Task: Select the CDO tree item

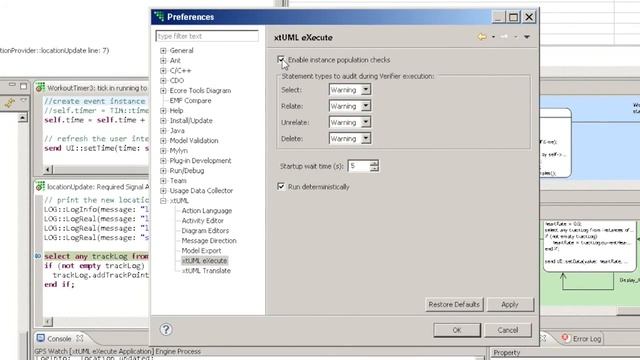Action: tap(177, 80)
